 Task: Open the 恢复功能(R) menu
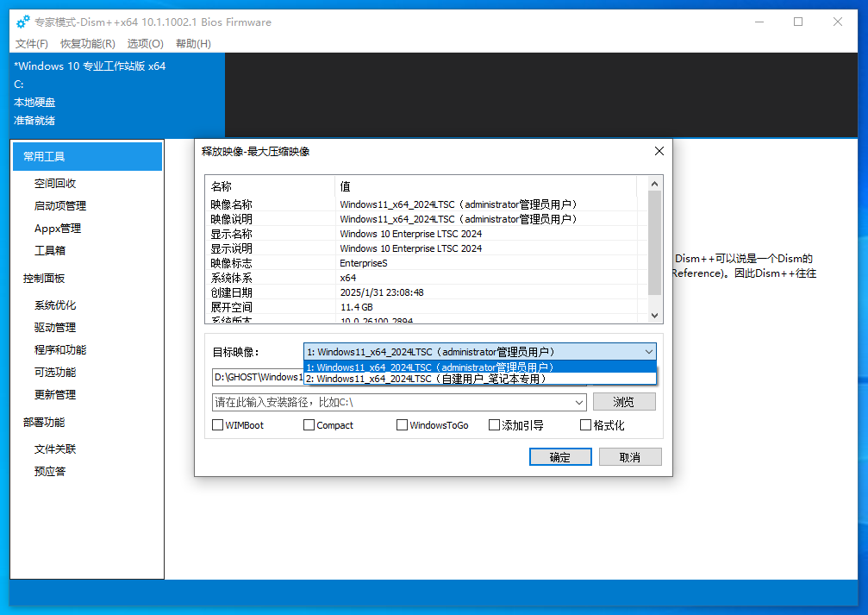(x=87, y=44)
